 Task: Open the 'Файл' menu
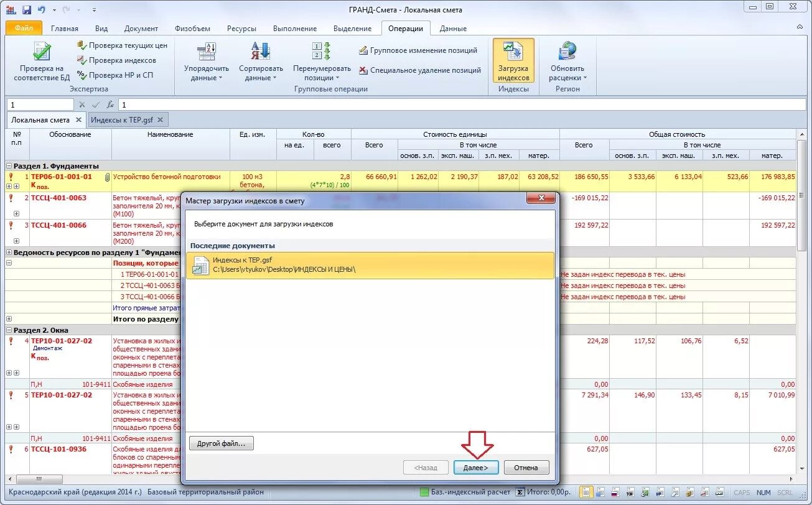(x=24, y=28)
